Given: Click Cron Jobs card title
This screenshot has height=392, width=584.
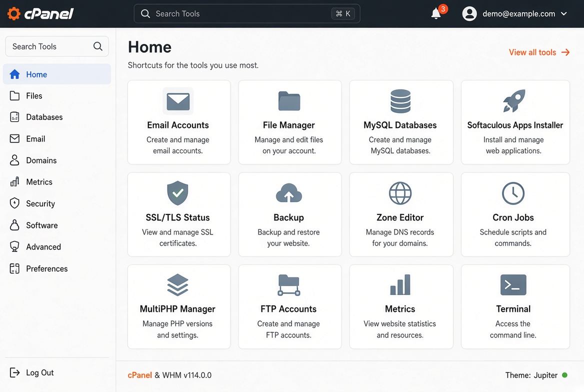Looking at the screenshot, I should 513,217.
